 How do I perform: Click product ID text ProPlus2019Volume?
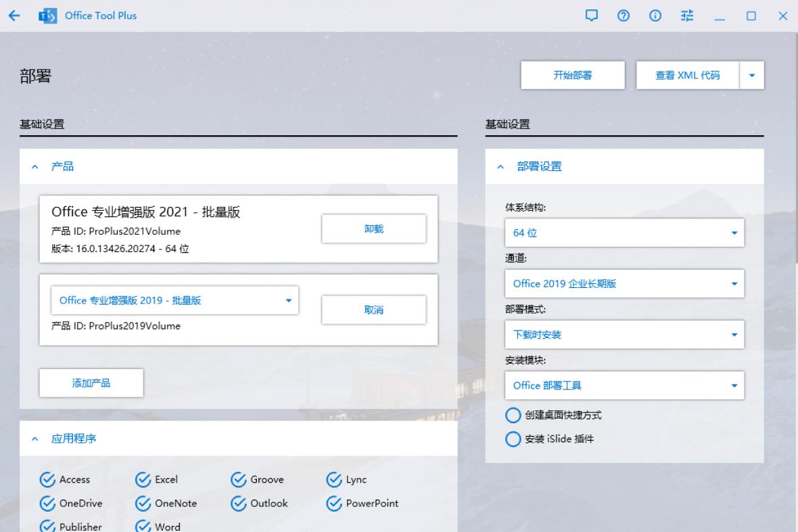(x=135, y=326)
